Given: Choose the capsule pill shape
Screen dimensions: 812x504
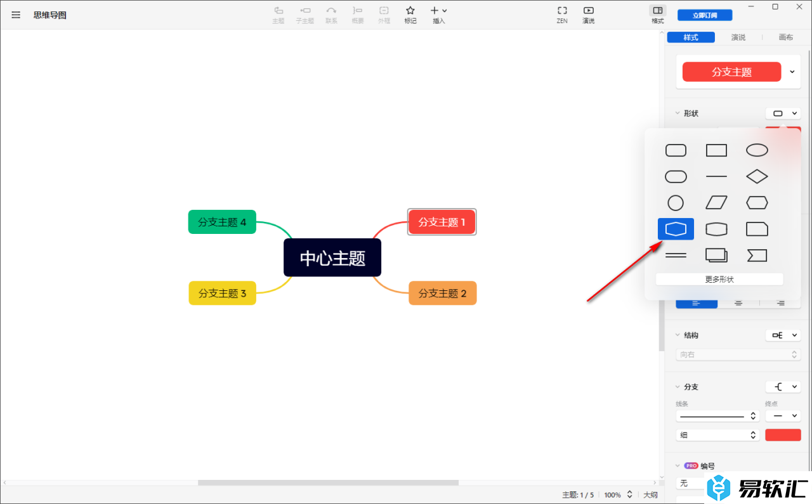Looking at the screenshot, I should (676, 176).
